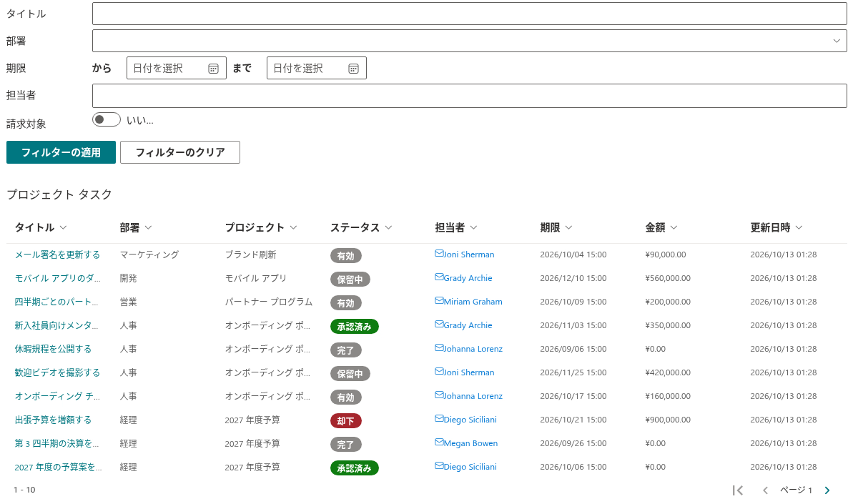The width and height of the screenshot is (858, 504).
Task: Click mail icon in モバイル アプリ row
Action: coord(439,277)
